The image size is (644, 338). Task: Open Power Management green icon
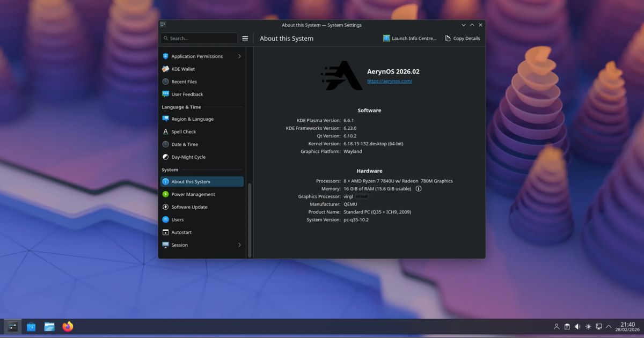tap(166, 194)
